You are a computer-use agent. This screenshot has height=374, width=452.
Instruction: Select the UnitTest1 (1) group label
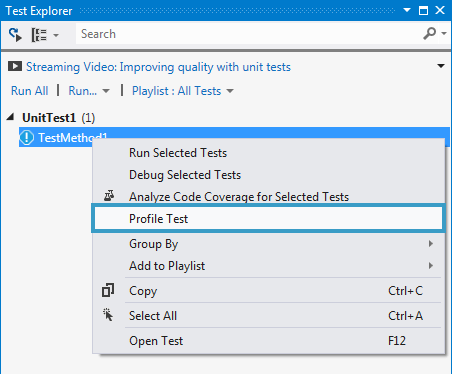[59, 118]
